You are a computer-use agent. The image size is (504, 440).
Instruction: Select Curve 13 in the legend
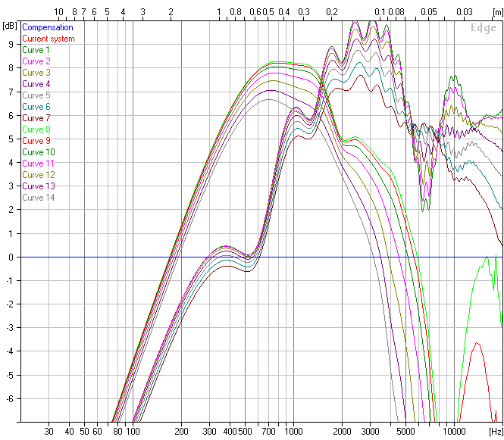coord(39,186)
